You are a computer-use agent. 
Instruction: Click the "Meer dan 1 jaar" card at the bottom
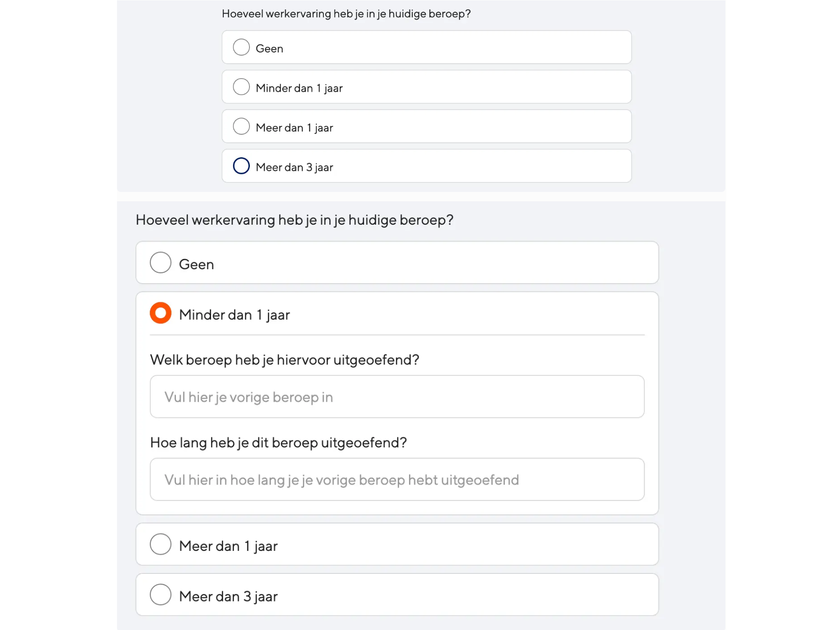click(397, 544)
